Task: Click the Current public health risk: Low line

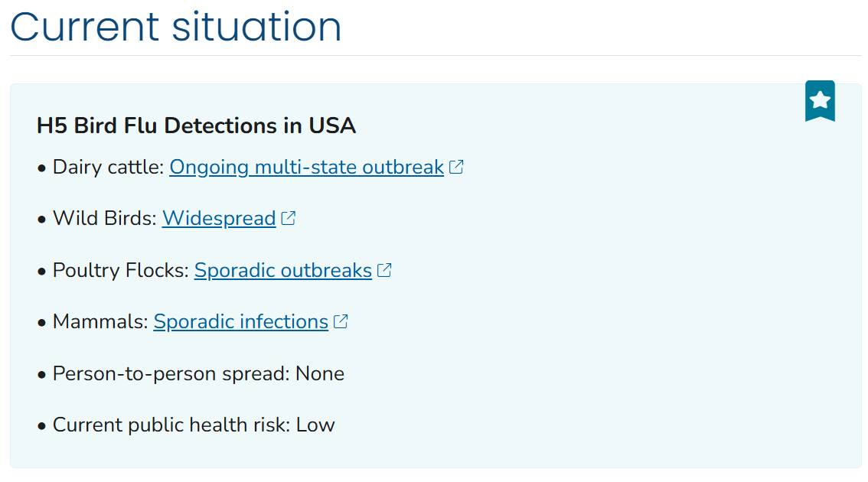Action: (194, 425)
